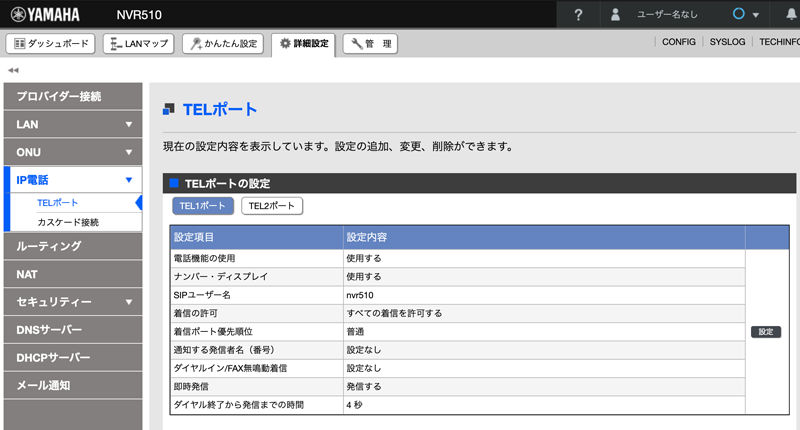The image size is (800, 430).
Task: Collapse the IP電話 menu arrow
Action: pyautogui.click(x=129, y=180)
